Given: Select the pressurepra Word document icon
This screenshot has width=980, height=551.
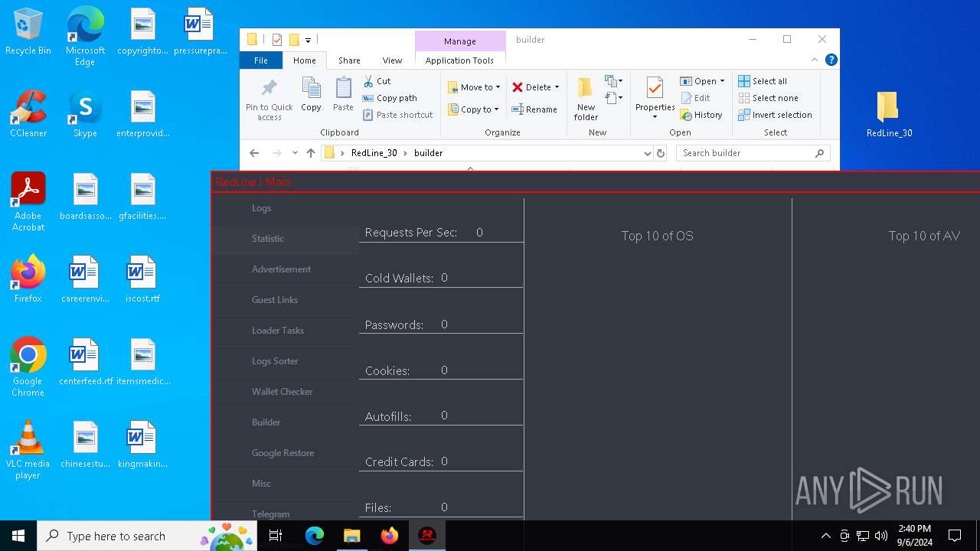Looking at the screenshot, I should point(200,32).
